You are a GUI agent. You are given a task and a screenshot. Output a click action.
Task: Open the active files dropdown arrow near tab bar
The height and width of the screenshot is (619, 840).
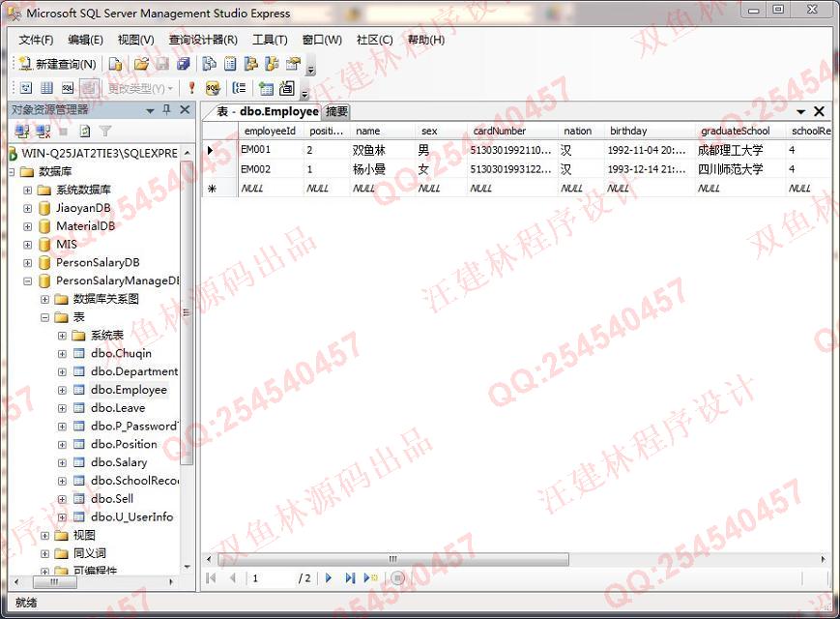coord(801,111)
